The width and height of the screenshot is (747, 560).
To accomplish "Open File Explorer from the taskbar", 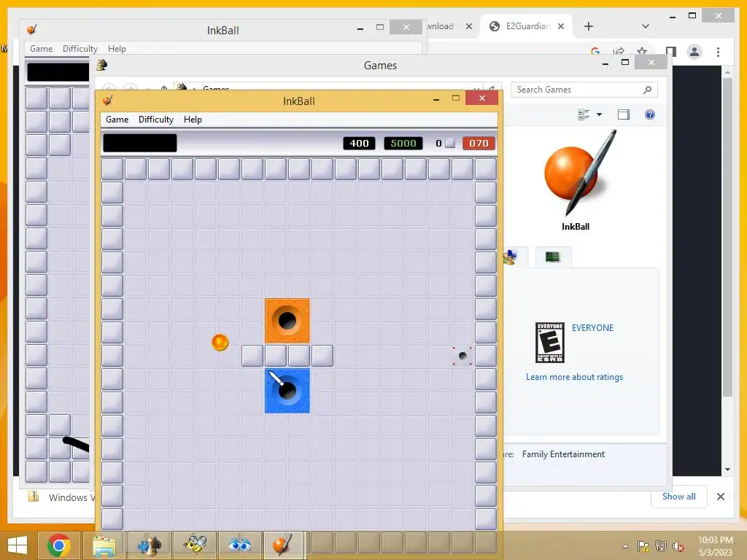I will coord(104,545).
